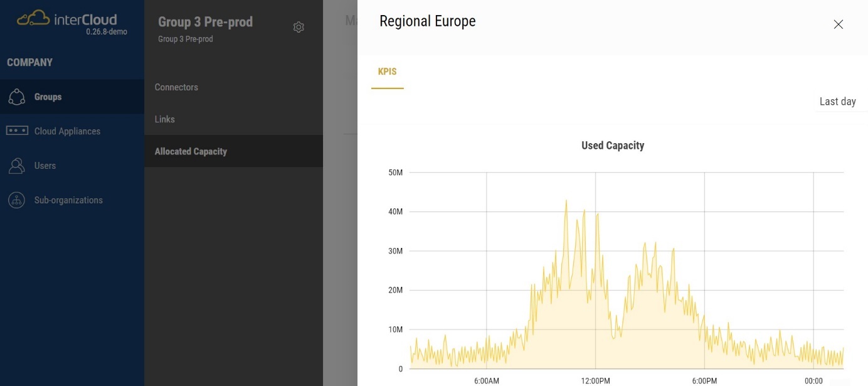Click the Group 3 Pre-prod heading
The width and height of the screenshot is (868, 386).
click(x=205, y=22)
